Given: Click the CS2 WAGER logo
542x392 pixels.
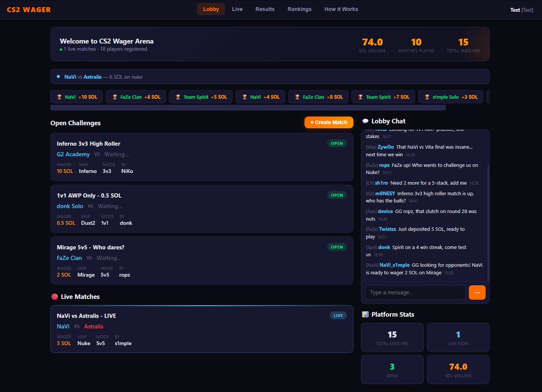Looking at the screenshot, I should click(x=29, y=9).
